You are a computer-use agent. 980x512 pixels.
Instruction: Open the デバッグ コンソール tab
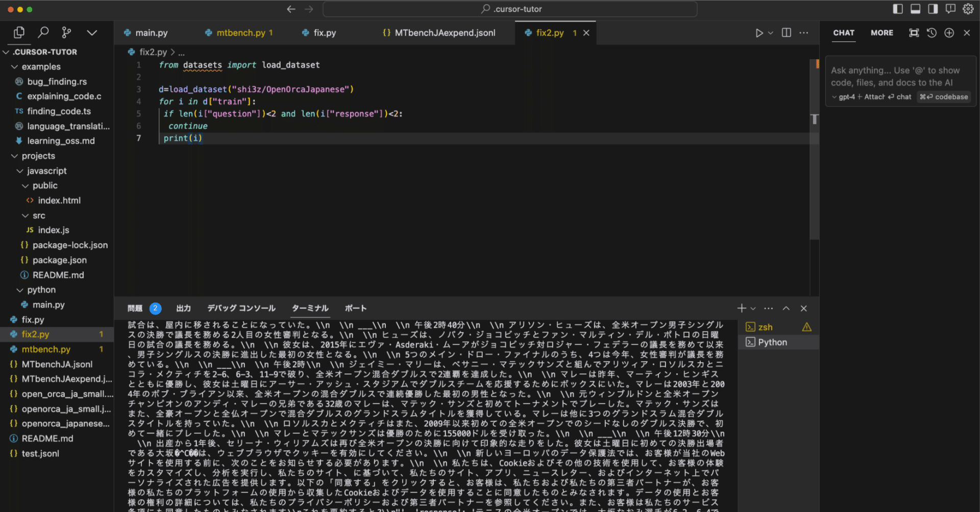241,308
